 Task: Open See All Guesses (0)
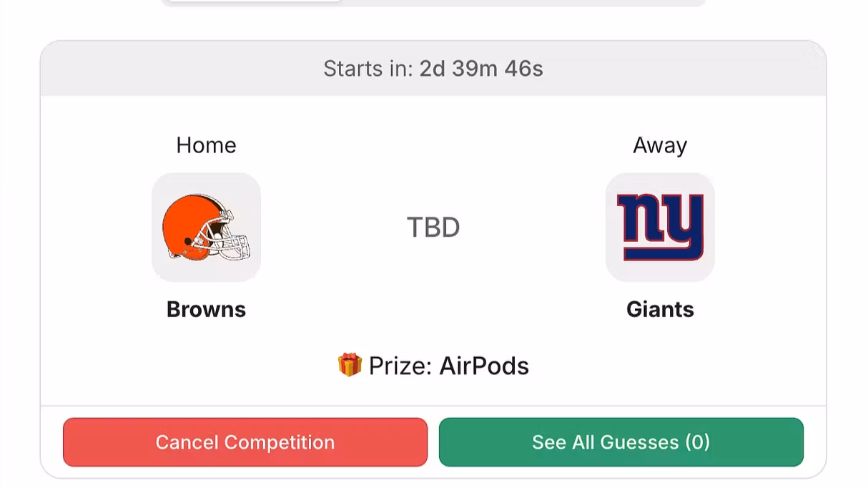pos(621,442)
